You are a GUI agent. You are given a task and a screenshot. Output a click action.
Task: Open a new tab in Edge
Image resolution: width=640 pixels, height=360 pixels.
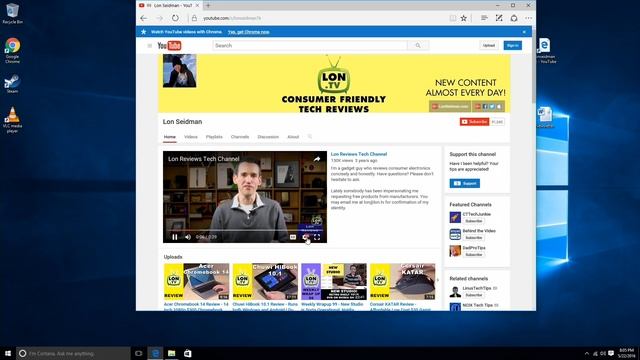[x=208, y=5]
